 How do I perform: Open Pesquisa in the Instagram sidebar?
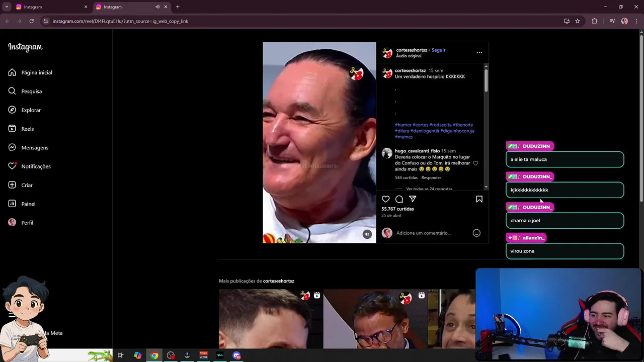(25, 91)
